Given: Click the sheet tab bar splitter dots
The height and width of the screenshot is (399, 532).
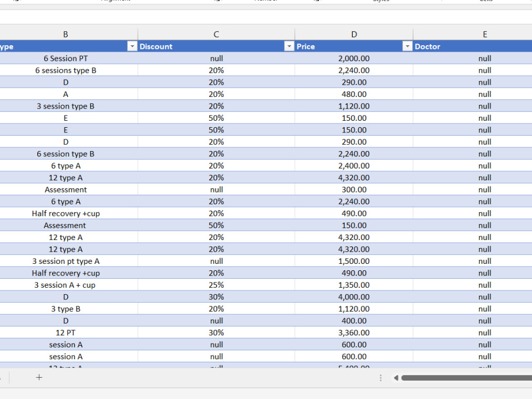Looking at the screenshot, I should click(381, 378).
